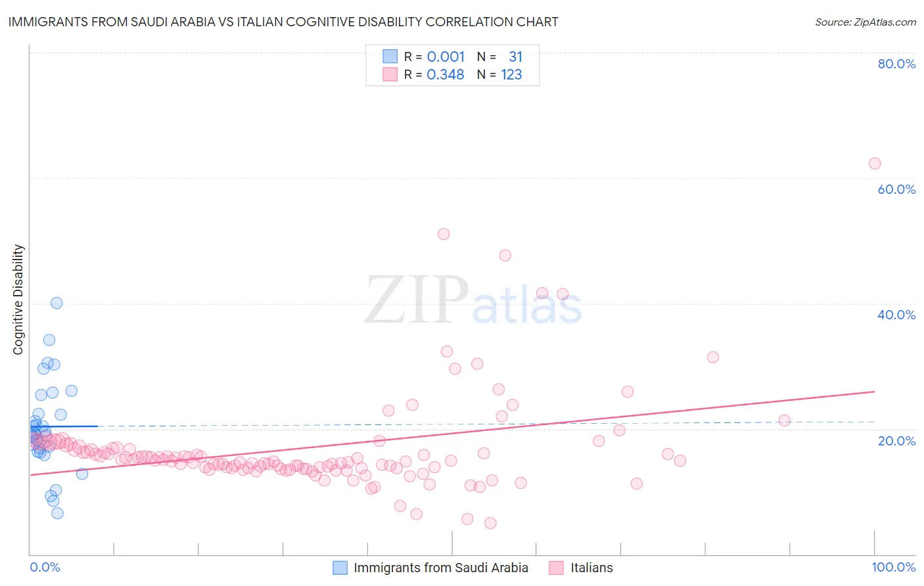
Task: Click the 20.0% y-axis tick label
Action: point(896,440)
